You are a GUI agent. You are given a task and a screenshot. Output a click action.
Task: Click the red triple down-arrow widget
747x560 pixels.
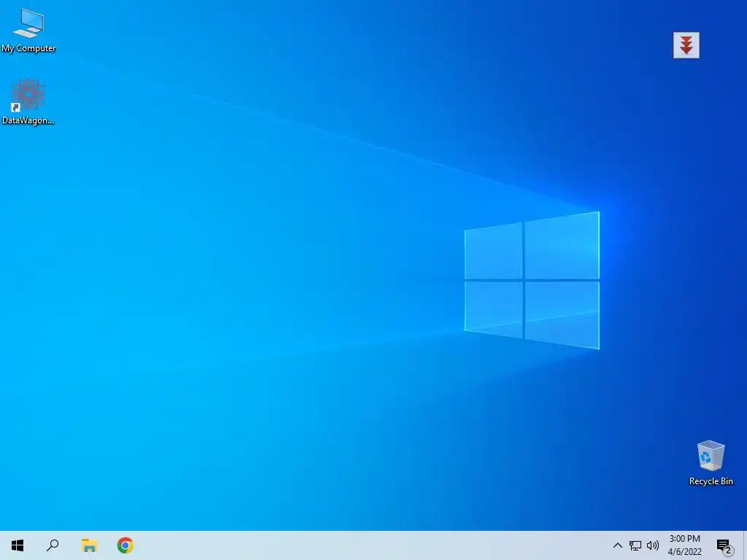[x=686, y=45]
